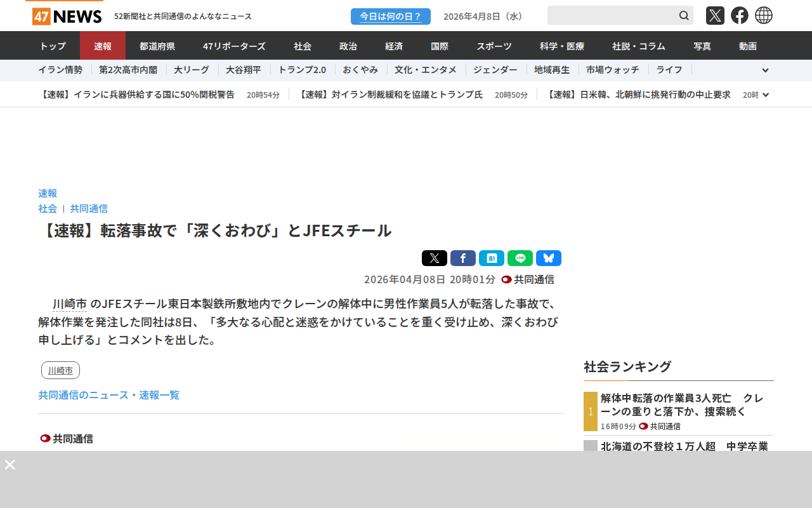
Task: Click the 速報 breadcrumb link above article
Action: [x=48, y=193]
